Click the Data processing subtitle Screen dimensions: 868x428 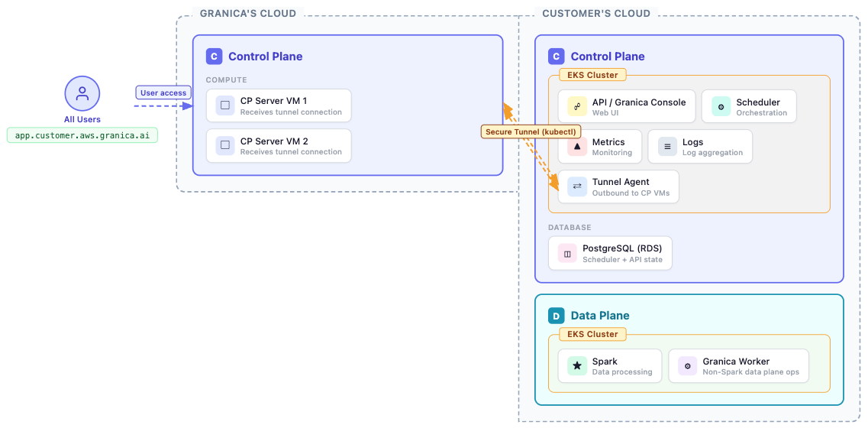[622, 372]
